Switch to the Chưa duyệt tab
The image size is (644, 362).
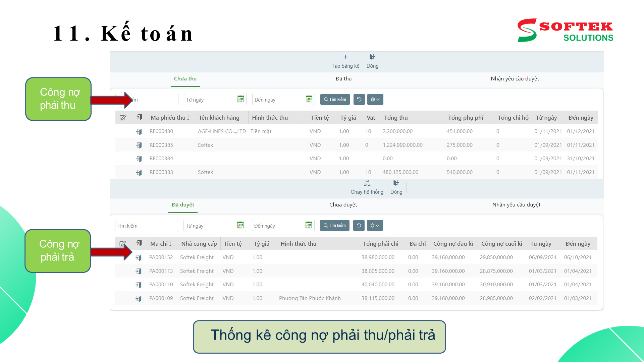point(343,204)
